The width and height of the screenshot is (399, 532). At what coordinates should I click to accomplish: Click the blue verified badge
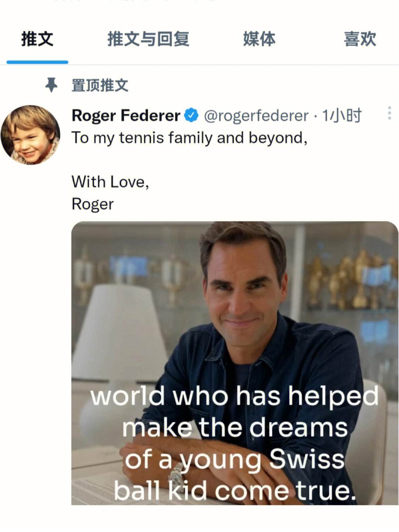tap(191, 115)
